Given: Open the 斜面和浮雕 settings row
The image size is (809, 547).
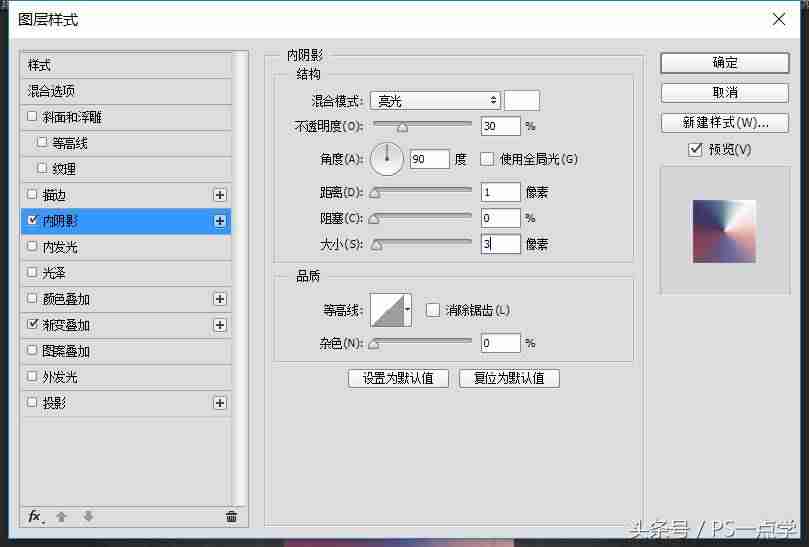Looking at the screenshot, I should 126,117.
